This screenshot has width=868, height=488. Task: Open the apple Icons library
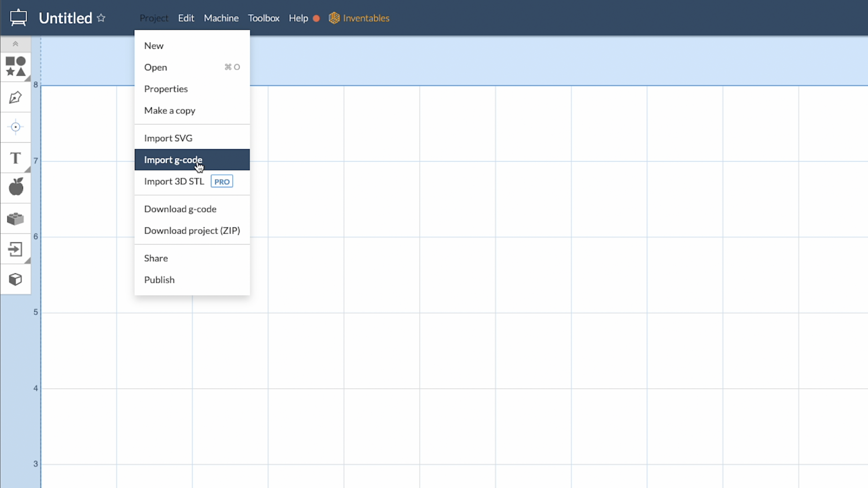point(16,187)
